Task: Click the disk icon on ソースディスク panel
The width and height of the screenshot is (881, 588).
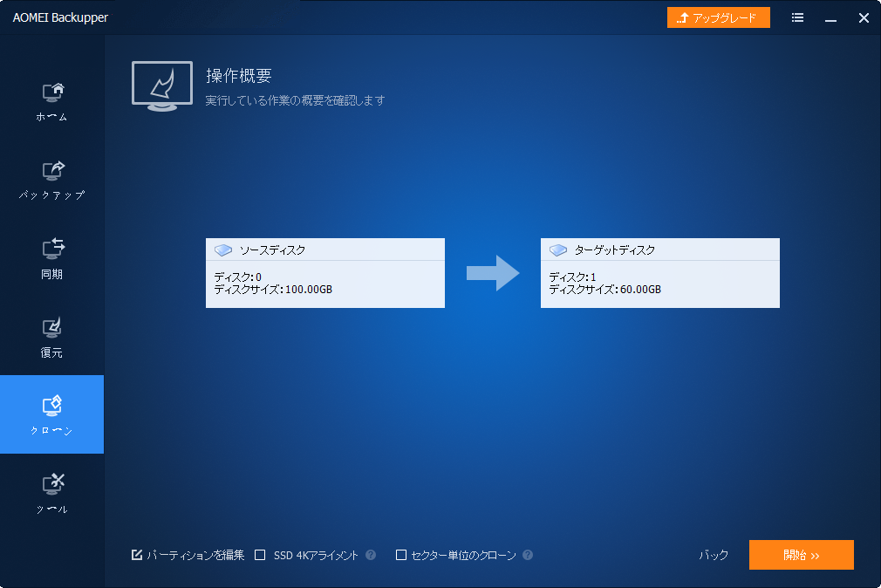Action: tap(224, 250)
